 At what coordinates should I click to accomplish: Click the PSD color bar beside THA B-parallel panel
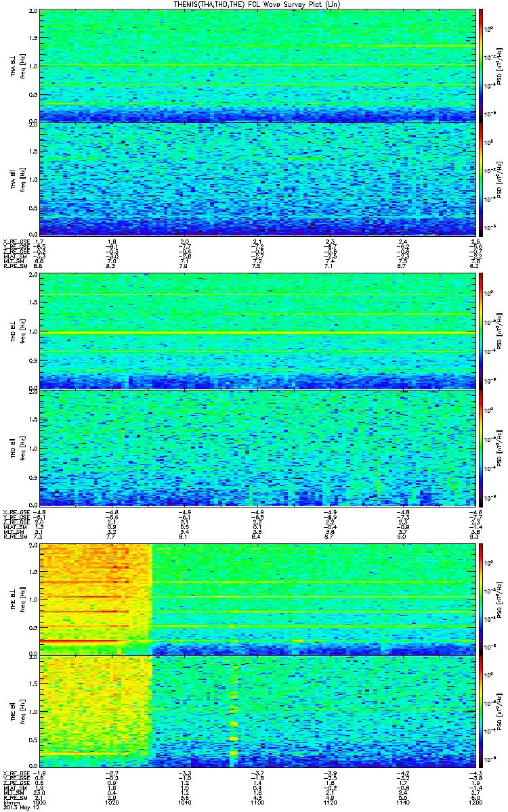point(481,179)
